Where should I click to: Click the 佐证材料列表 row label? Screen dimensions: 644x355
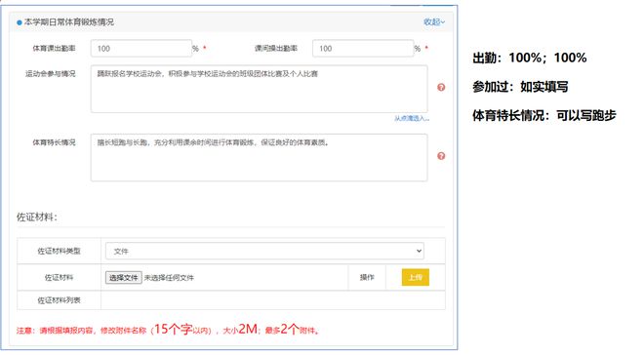point(59,300)
